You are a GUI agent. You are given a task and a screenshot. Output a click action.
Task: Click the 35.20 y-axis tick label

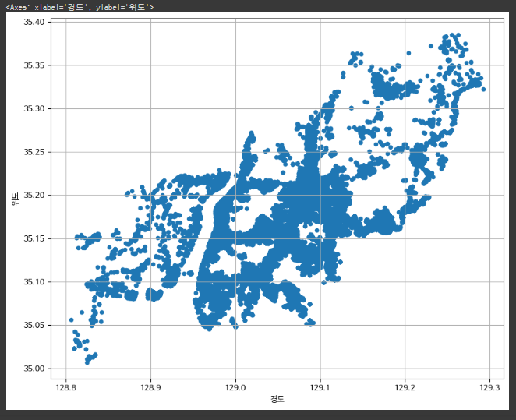pos(34,195)
